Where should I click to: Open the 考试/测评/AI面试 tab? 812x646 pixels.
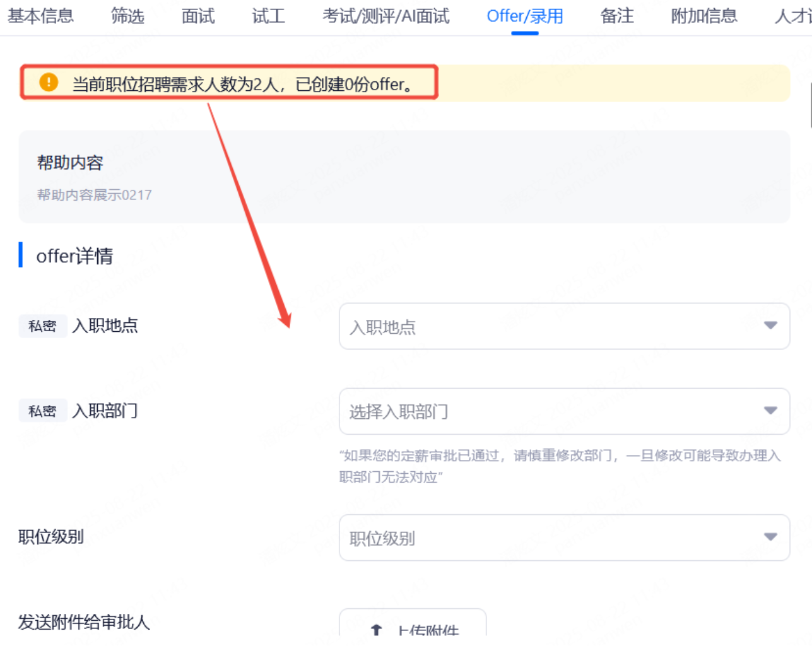[x=386, y=16]
